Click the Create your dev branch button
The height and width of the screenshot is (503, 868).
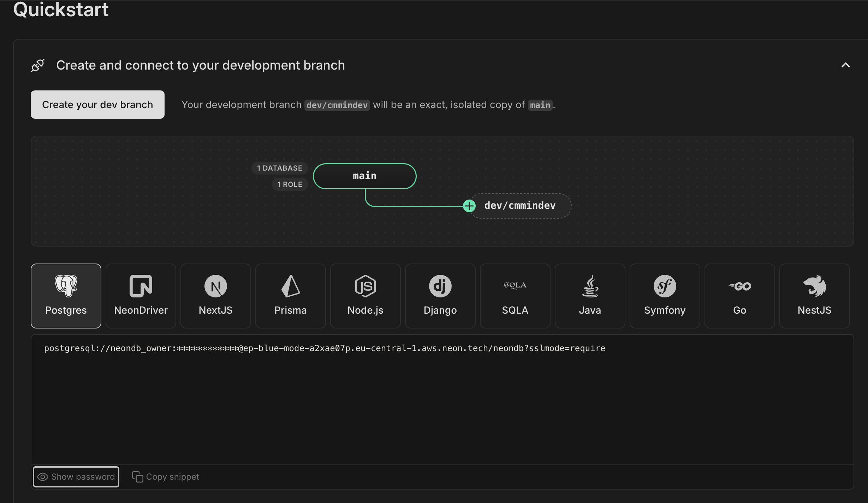[x=97, y=104]
